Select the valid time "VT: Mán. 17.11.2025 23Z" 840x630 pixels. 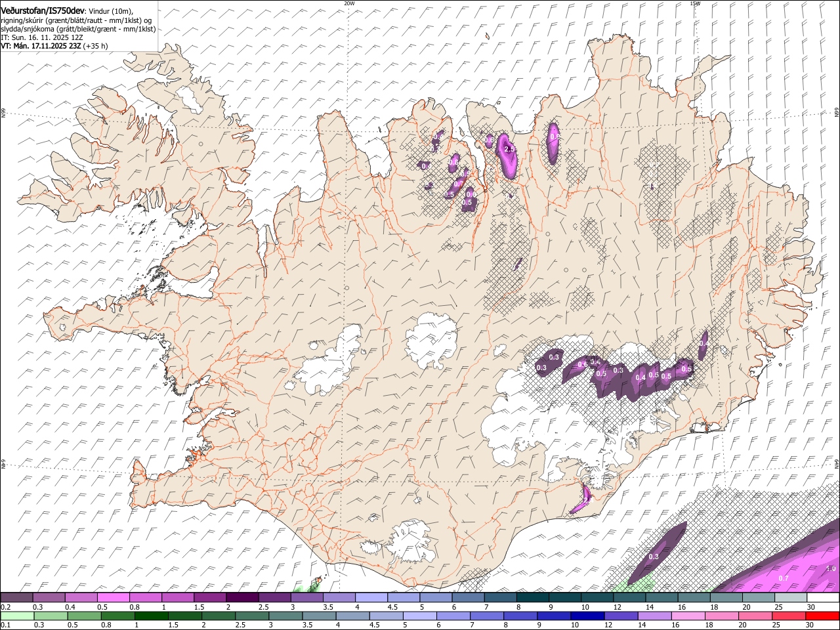41,46
